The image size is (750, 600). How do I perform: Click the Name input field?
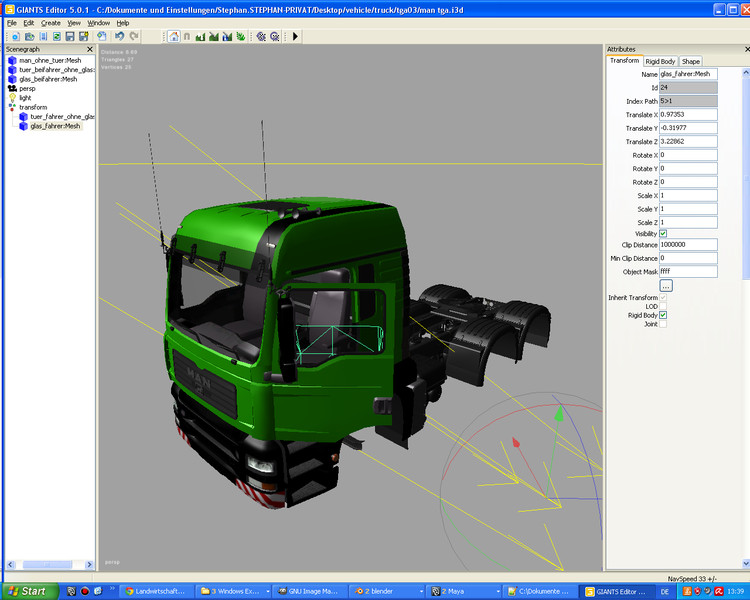click(x=688, y=74)
